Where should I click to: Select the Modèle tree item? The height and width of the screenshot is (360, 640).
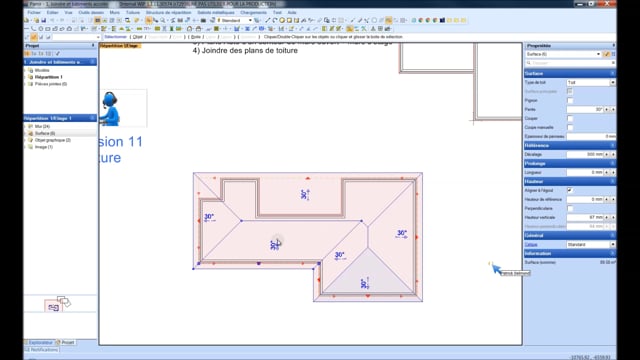[x=42, y=71]
